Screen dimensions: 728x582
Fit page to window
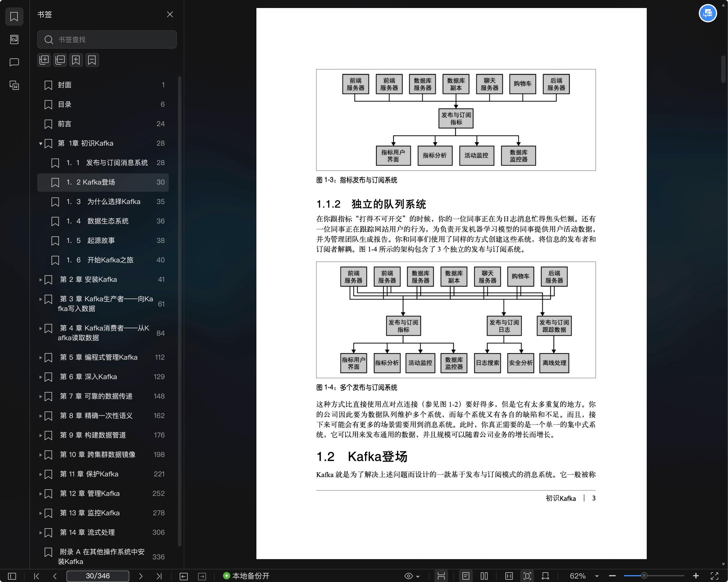click(527, 576)
